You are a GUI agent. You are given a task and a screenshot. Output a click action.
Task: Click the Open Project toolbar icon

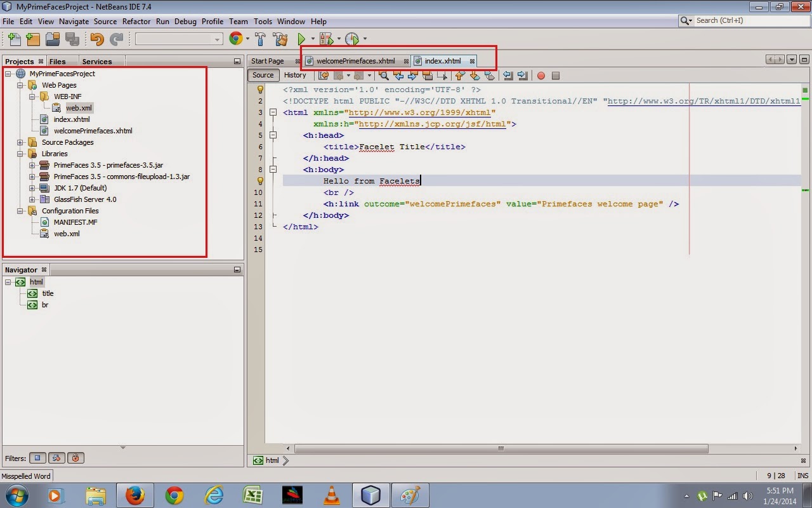(53, 39)
